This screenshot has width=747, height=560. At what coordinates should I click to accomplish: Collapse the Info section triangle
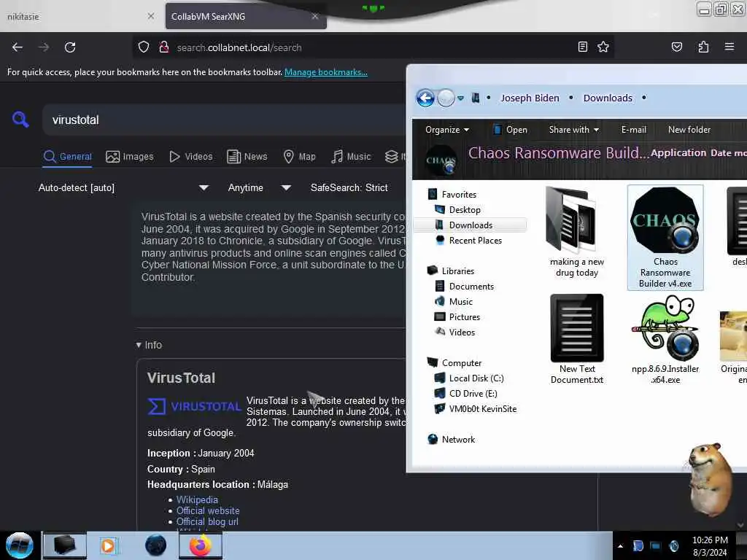(139, 345)
